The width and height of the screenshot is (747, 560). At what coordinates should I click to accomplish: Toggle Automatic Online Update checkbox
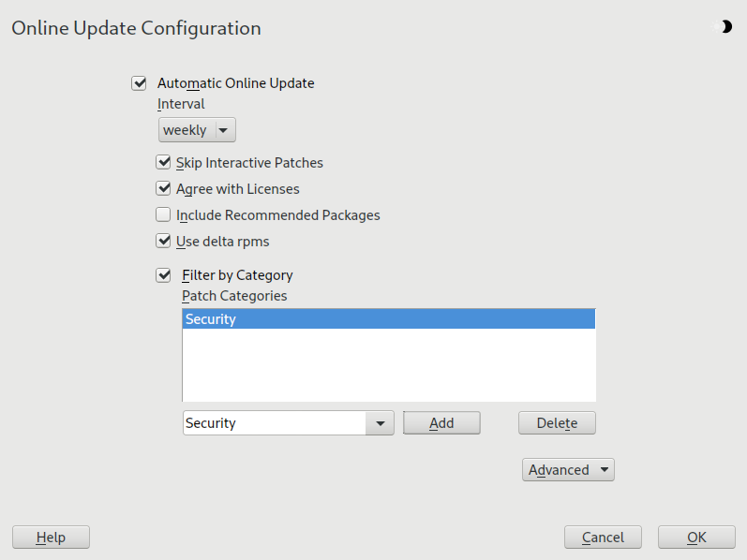[140, 83]
